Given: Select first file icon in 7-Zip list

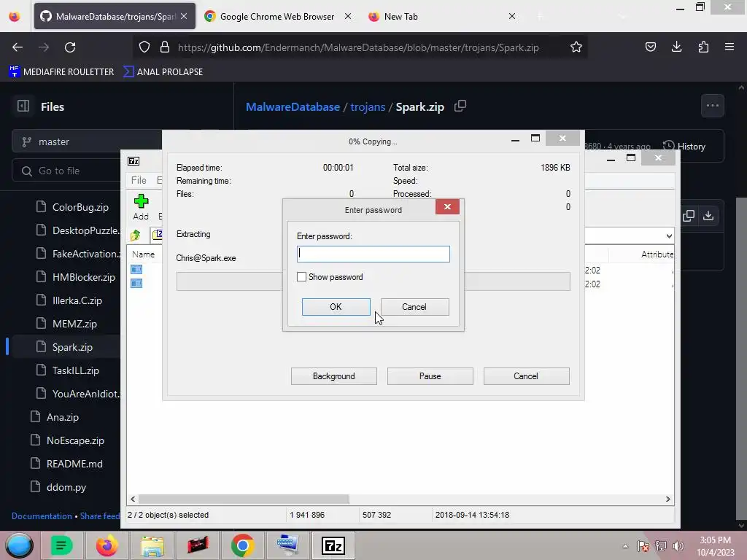Looking at the screenshot, I should tap(136, 270).
